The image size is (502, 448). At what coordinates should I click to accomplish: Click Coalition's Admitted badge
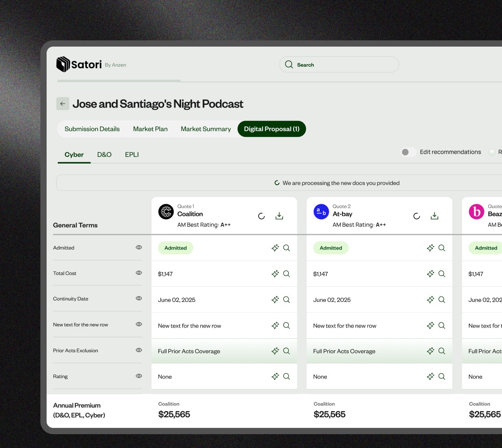point(175,248)
